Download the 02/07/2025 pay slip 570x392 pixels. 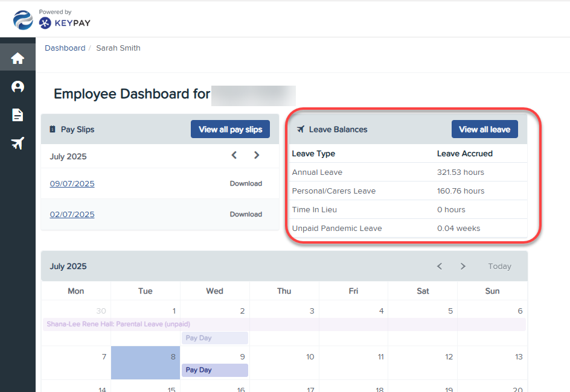coord(246,215)
